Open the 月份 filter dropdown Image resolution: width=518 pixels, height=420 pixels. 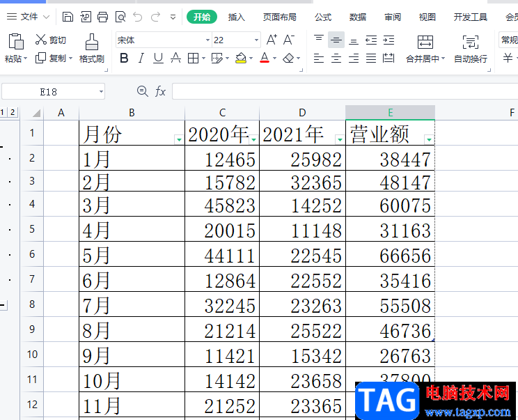tap(179, 140)
